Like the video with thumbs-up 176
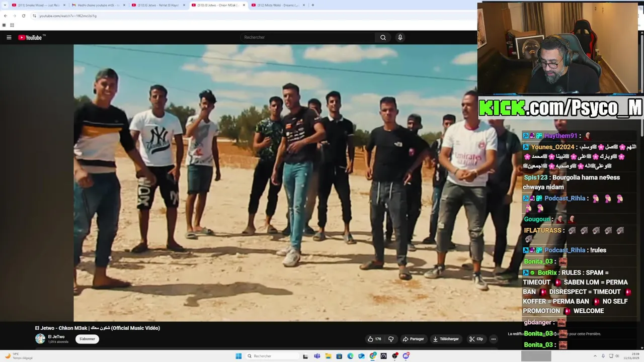Screen dimensions: 644x362 pos(374,339)
